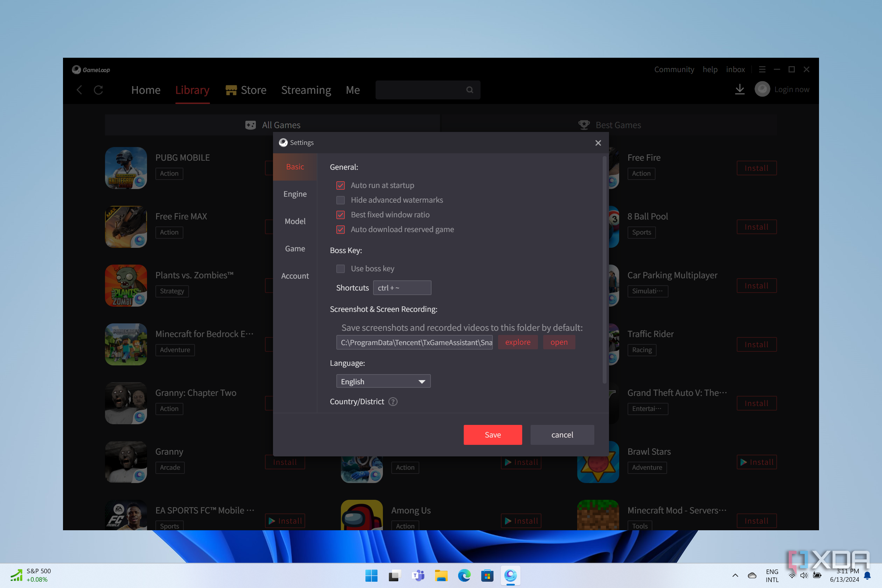This screenshot has width=882, height=588.
Task: Open Microsoft Store from taskbar
Action: [487, 576]
